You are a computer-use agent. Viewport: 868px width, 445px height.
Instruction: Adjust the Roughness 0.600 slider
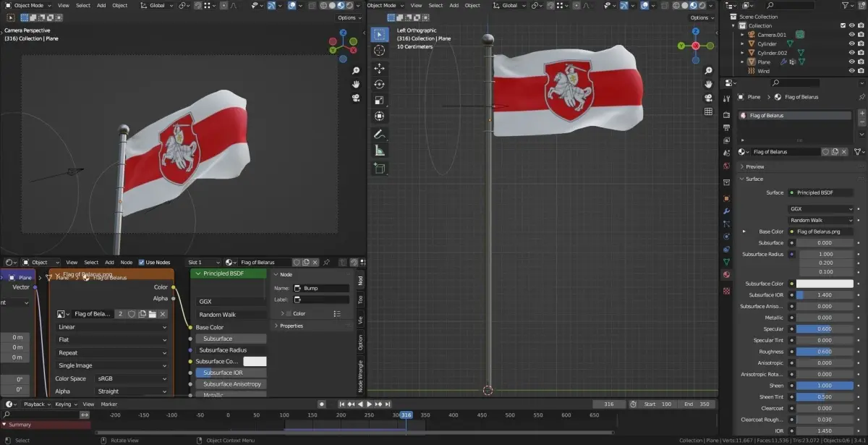(x=825, y=352)
